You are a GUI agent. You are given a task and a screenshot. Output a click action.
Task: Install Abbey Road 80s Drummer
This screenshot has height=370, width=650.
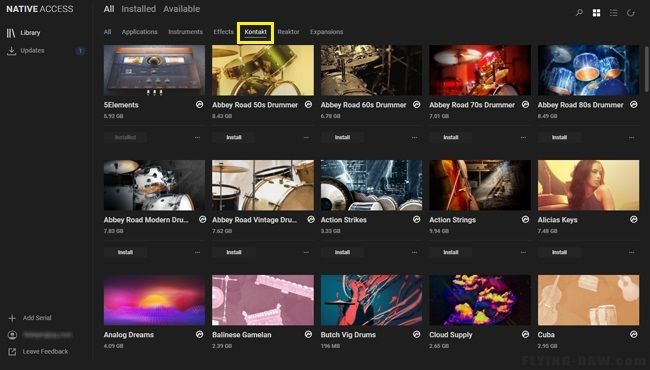[559, 138]
